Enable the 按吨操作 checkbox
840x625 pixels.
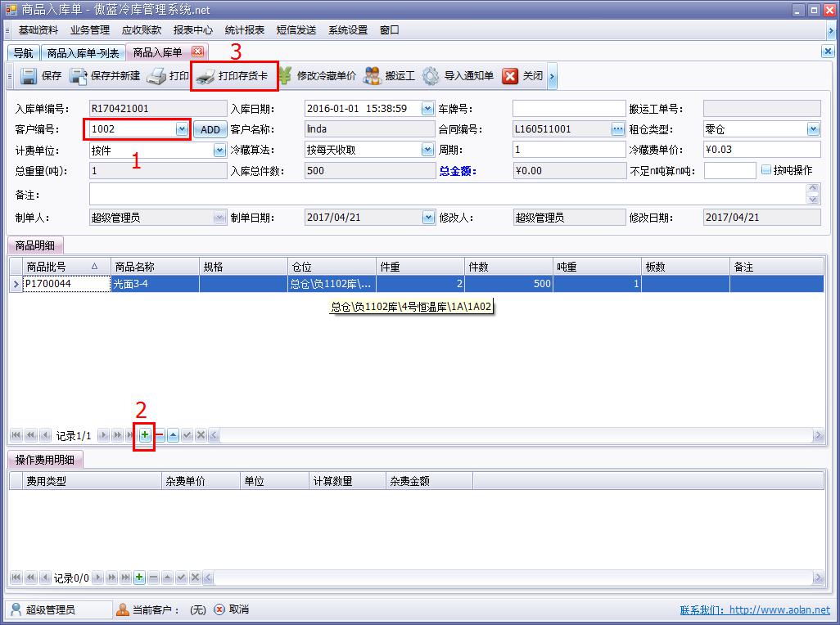766,170
